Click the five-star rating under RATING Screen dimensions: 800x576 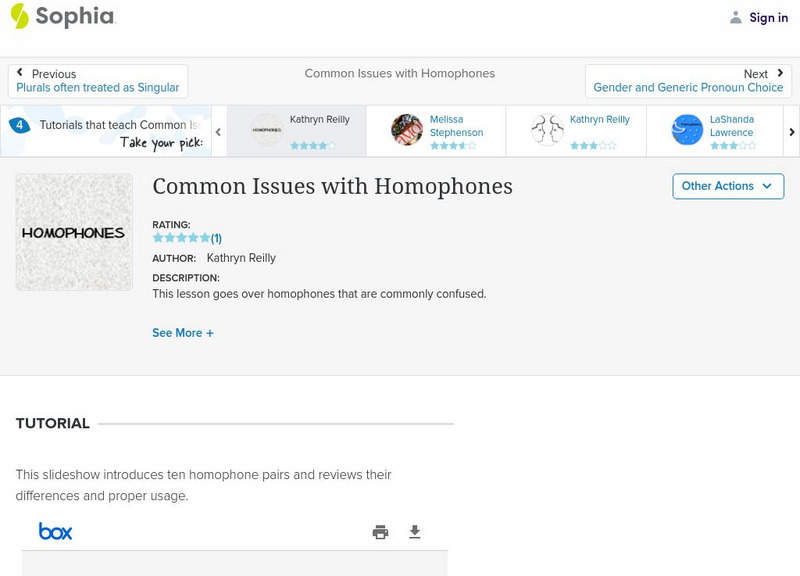pyautogui.click(x=181, y=238)
